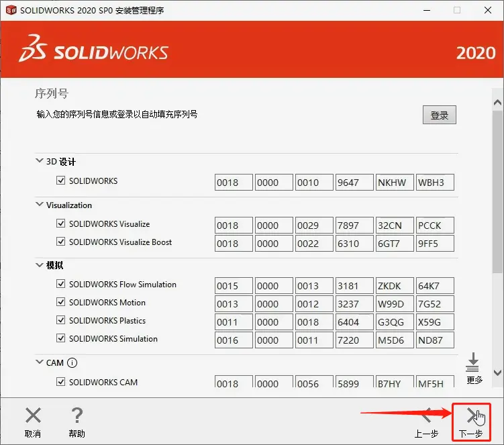Click CAM serial field containing 5899

click(354, 382)
